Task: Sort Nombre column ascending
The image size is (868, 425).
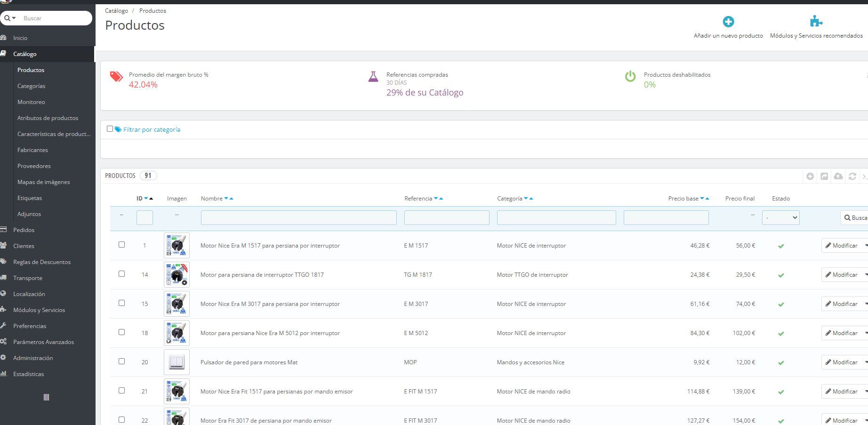Action: (231, 199)
